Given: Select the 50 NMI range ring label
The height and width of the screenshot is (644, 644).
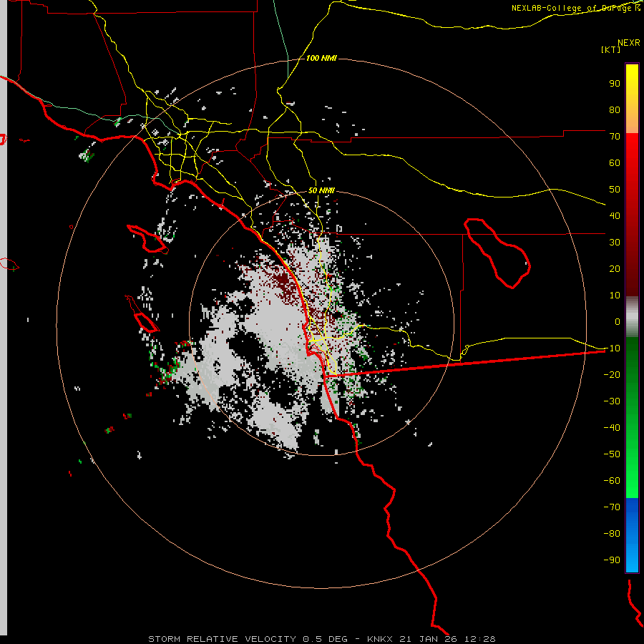Looking at the screenshot, I should click(x=321, y=190).
